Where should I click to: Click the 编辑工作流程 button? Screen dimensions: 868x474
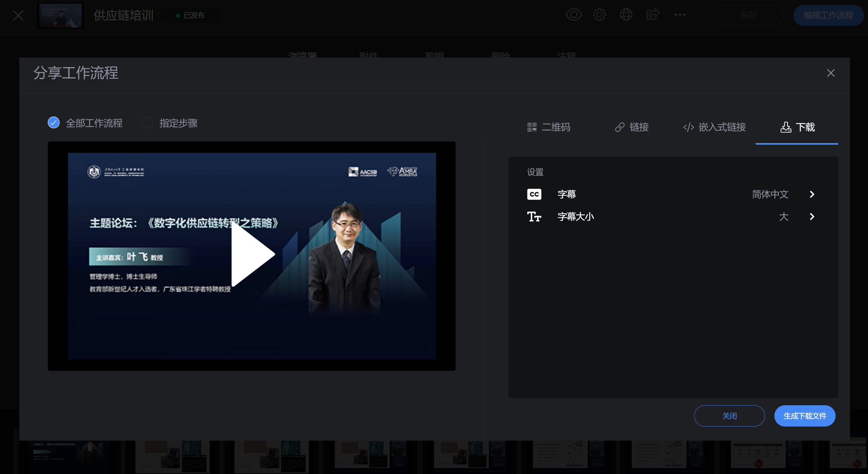pos(828,15)
